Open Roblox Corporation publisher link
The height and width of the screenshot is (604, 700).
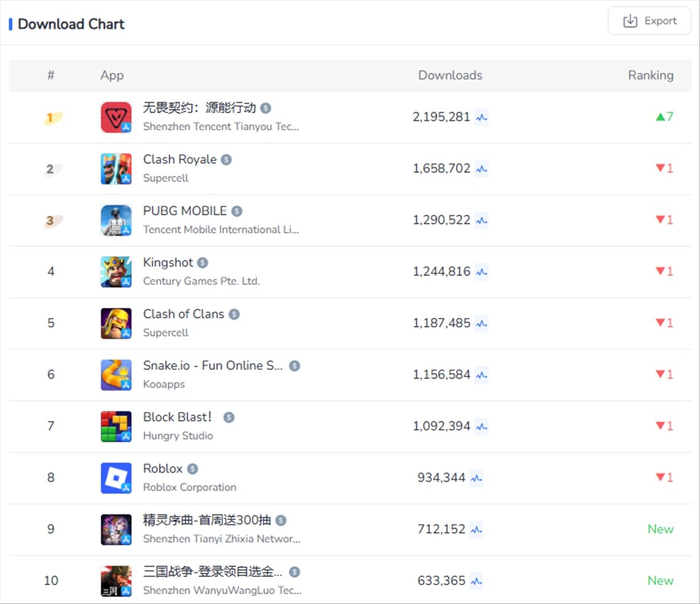pyautogui.click(x=190, y=487)
